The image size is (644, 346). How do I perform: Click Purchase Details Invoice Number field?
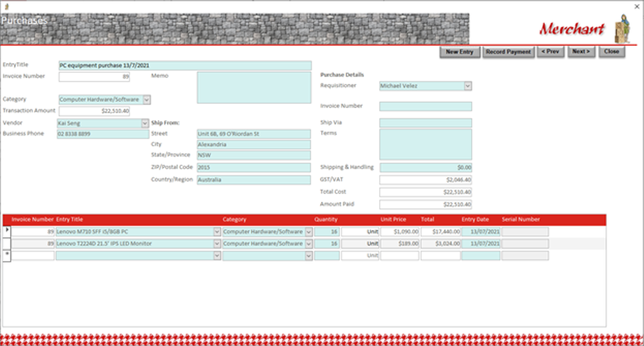coord(426,107)
